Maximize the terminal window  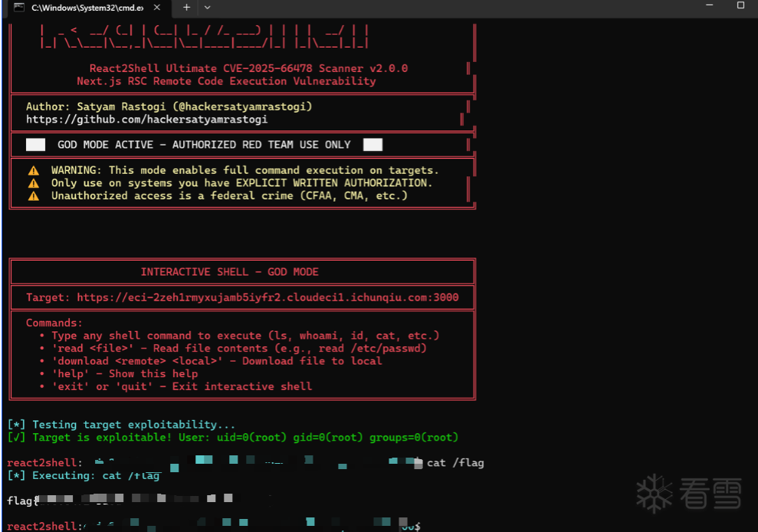pos(740,5)
